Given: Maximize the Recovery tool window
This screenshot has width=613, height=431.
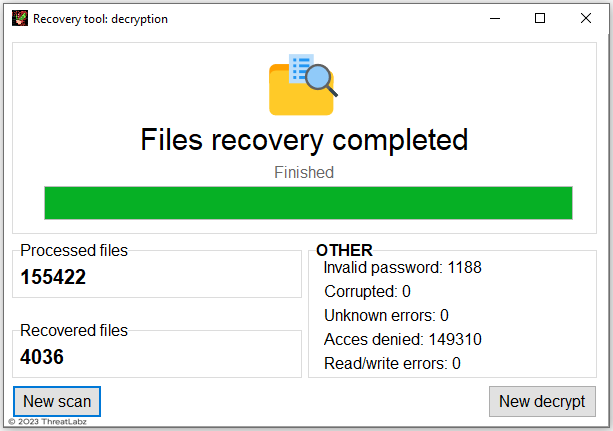Looking at the screenshot, I should tap(540, 18).
